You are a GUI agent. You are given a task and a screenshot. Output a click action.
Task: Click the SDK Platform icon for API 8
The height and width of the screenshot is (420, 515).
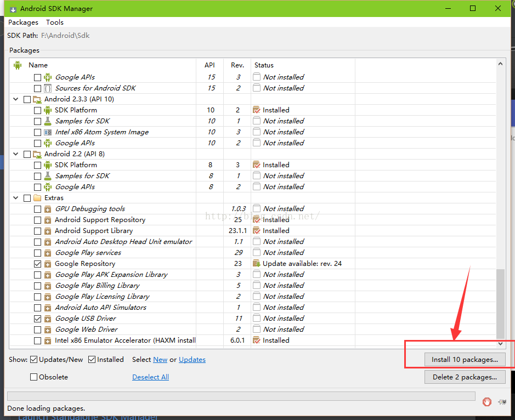(x=48, y=165)
